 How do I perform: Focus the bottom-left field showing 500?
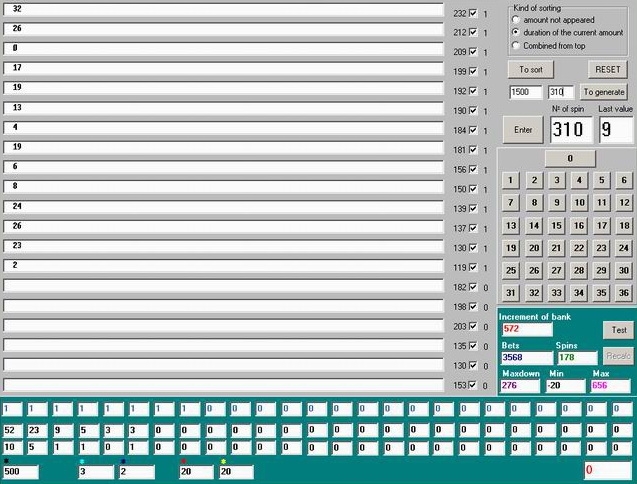click(21, 471)
